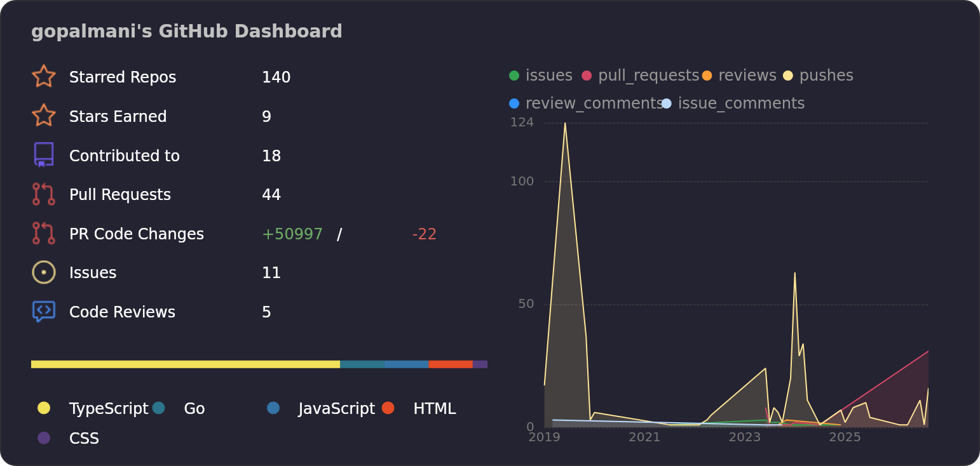Click the Starred Repos value 140
980x466 pixels.
276,77
